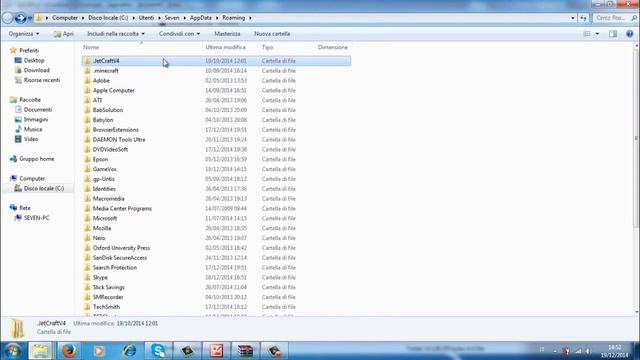Screen dimensions: 640x360
Task: Click Apri toolbar button
Action: [x=63, y=34]
